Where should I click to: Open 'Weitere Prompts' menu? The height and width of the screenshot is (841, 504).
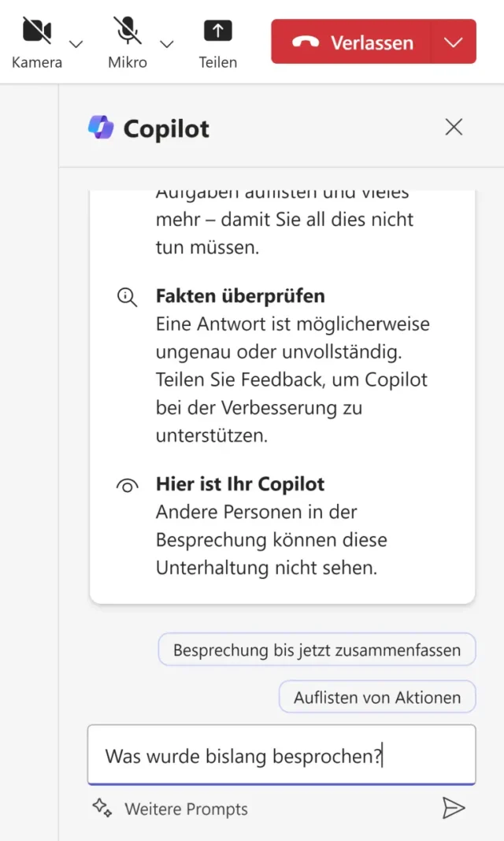tap(186, 809)
